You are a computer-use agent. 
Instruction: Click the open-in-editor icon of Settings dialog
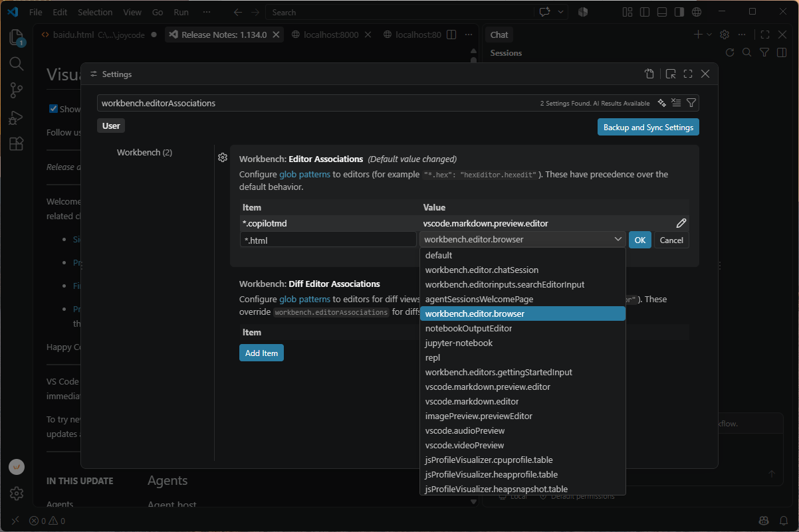[671, 74]
